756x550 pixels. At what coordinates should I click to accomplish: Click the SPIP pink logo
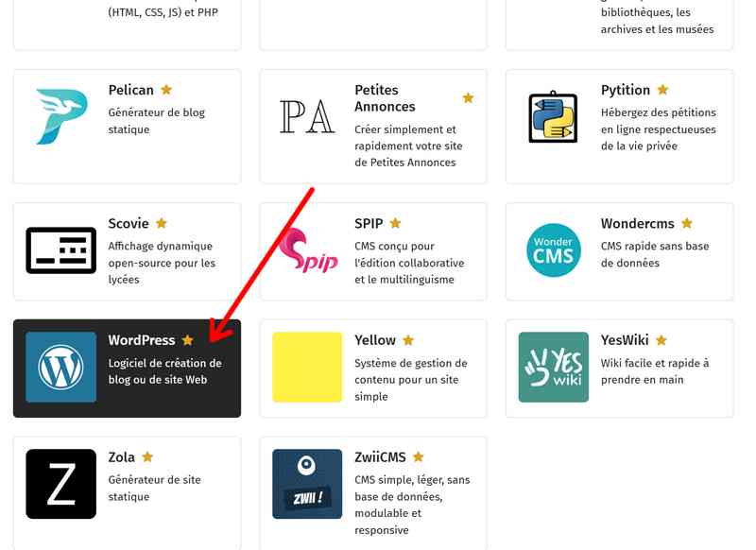(x=307, y=250)
